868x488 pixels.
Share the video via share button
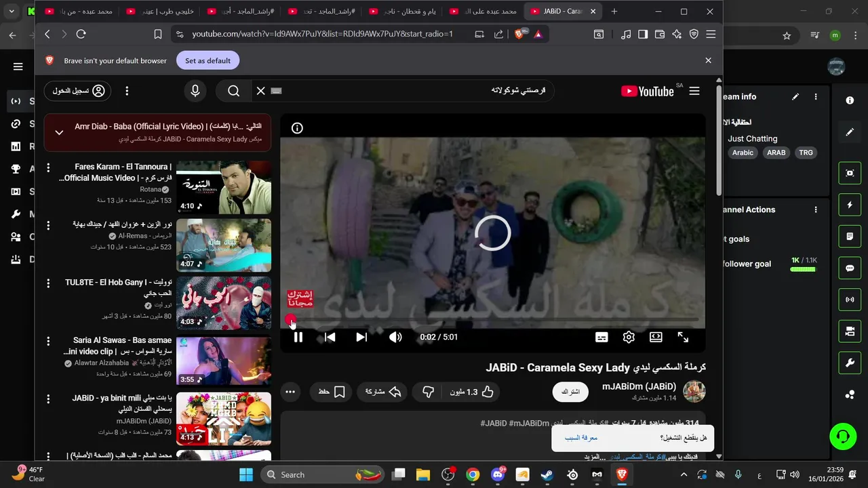(x=383, y=392)
